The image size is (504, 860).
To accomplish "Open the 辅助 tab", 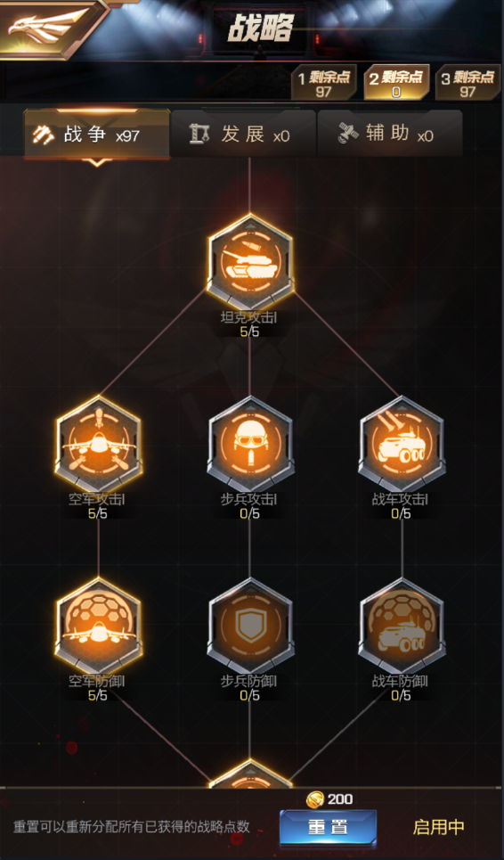I will (x=390, y=135).
